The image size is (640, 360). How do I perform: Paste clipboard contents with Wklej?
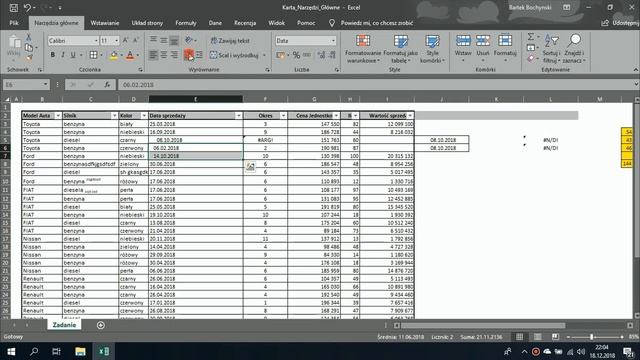point(13,47)
